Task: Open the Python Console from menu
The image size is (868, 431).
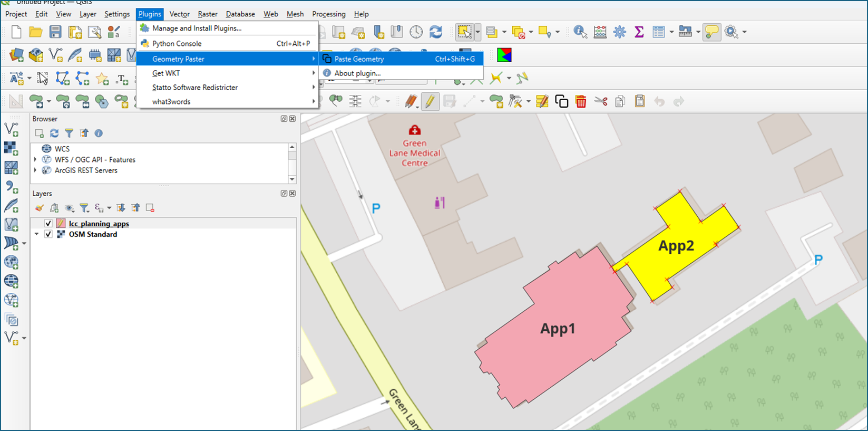Action: click(x=227, y=44)
